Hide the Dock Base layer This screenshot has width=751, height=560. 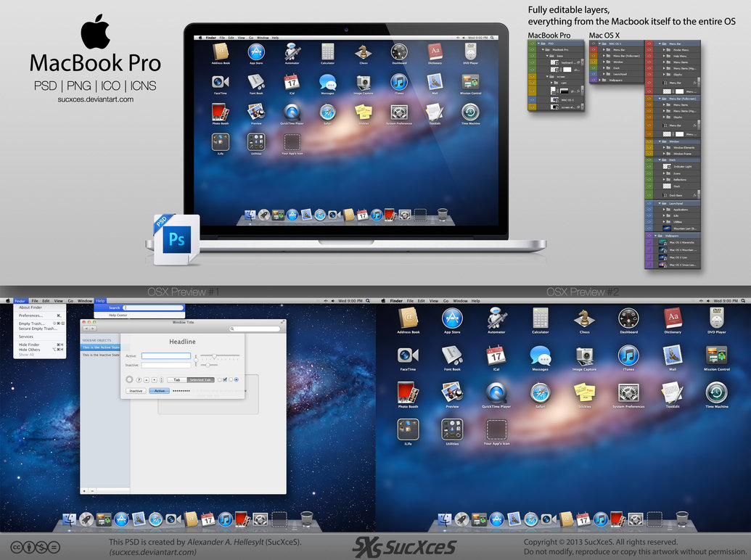click(649, 195)
